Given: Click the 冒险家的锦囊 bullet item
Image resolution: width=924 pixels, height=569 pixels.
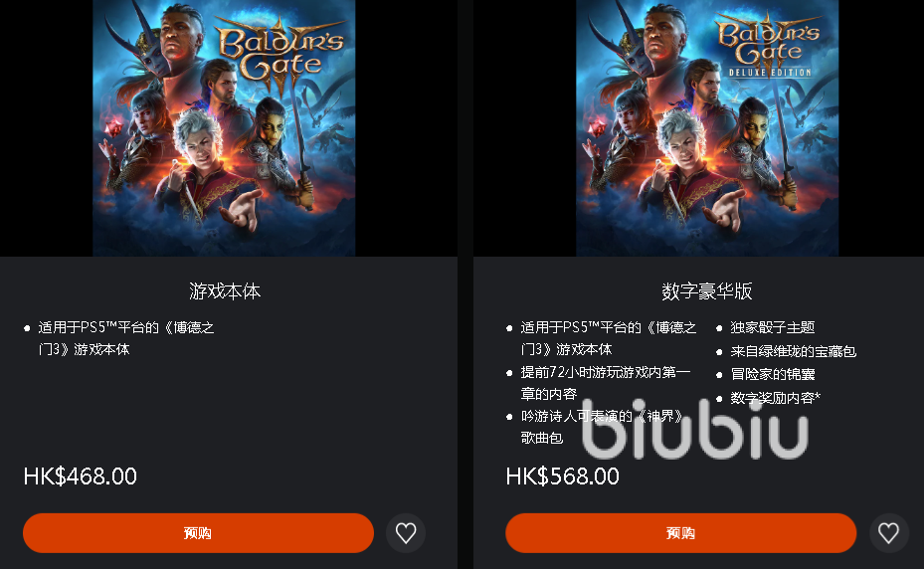Looking at the screenshot, I should pos(772,374).
